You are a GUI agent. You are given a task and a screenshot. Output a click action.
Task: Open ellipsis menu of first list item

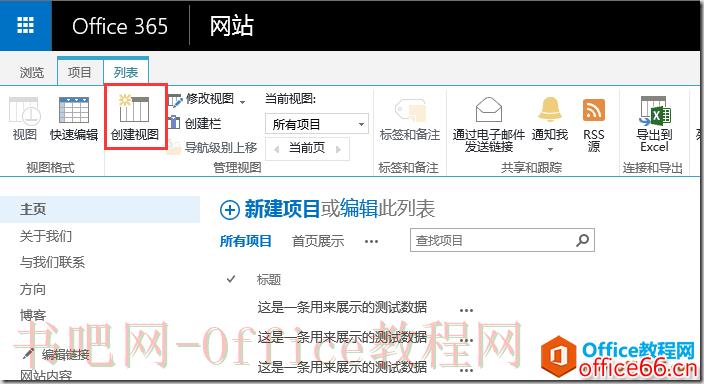[466, 310]
